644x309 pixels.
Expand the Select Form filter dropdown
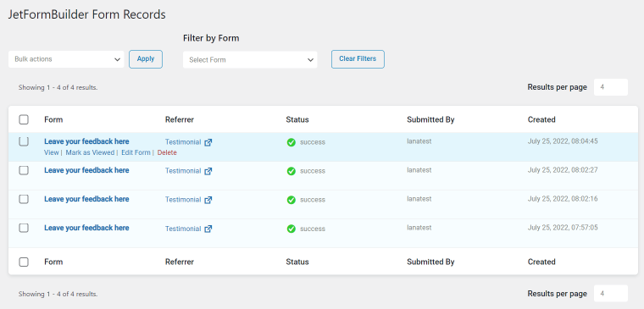click(250, 60)
